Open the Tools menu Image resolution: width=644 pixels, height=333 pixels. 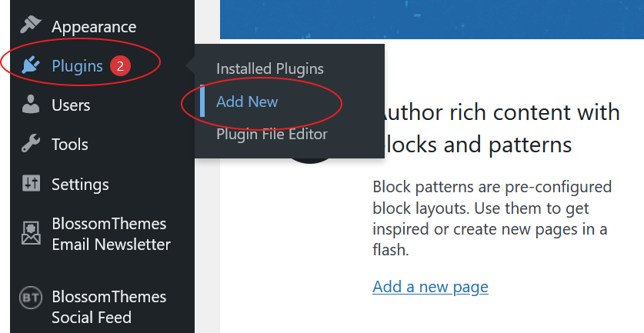click(x=70, y=145)
